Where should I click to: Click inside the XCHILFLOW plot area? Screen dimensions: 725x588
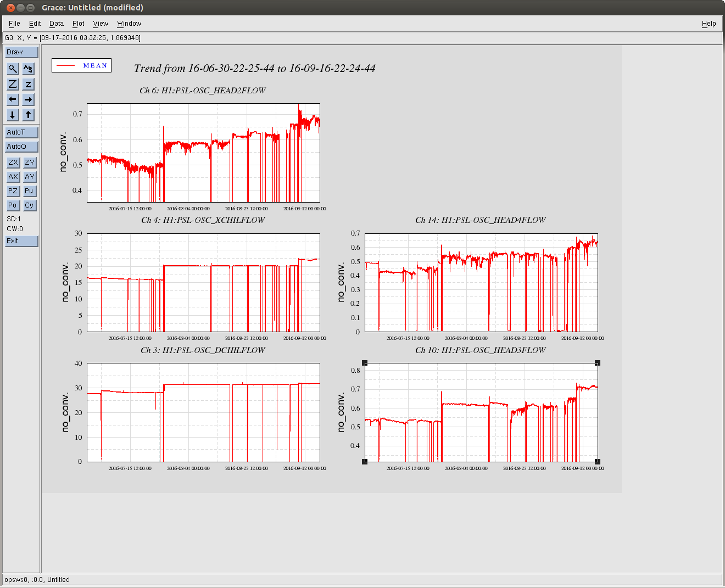pos(203,283)
